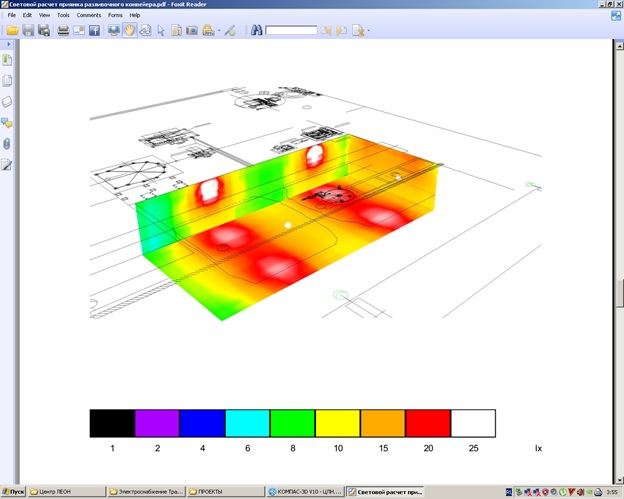624x499 pixels.
Task: Click Find Next arrow icon
Action: (x=341, y=30)
